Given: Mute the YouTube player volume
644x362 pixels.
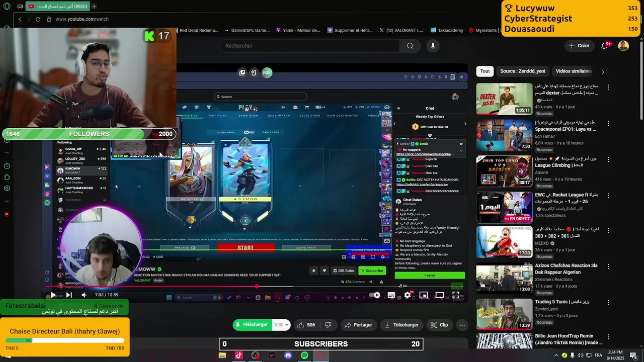Looking at the screenshot, I should 84,295.
